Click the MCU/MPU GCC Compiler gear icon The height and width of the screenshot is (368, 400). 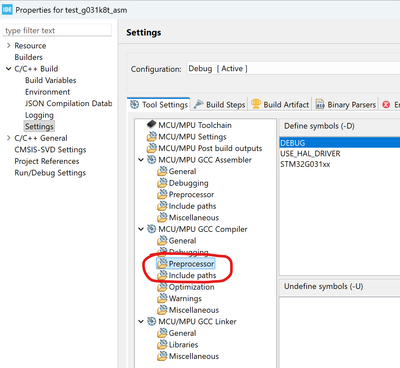click(x=152, y=229)
